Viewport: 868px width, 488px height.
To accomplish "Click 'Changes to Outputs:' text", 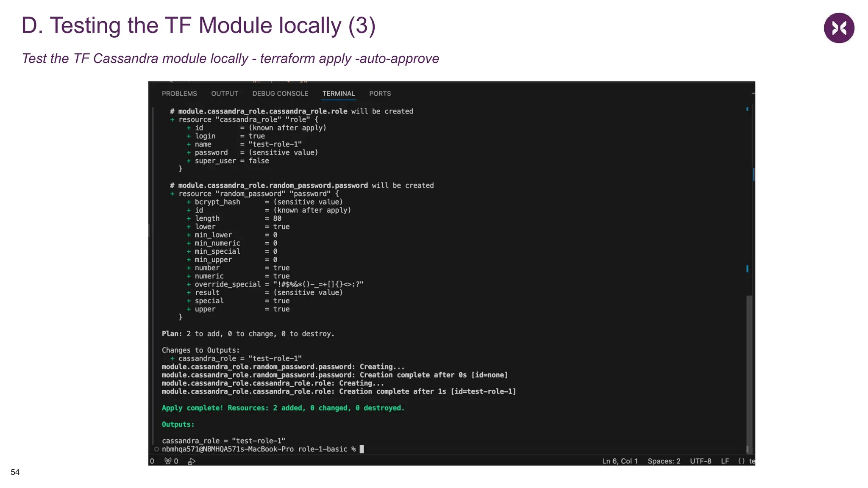I will click(200, 350).
